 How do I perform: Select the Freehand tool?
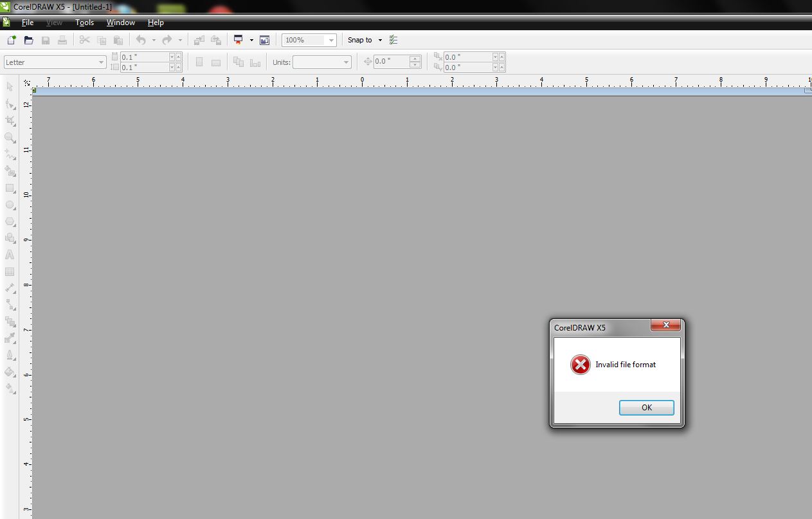[10, 154]
